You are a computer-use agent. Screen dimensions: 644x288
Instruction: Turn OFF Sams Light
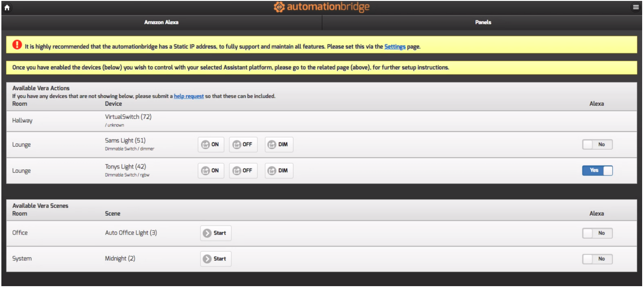coord(243,144)
